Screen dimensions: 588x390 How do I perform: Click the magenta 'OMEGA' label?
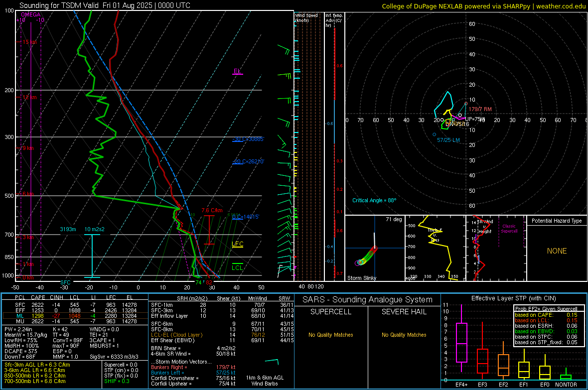pos(31,14)
